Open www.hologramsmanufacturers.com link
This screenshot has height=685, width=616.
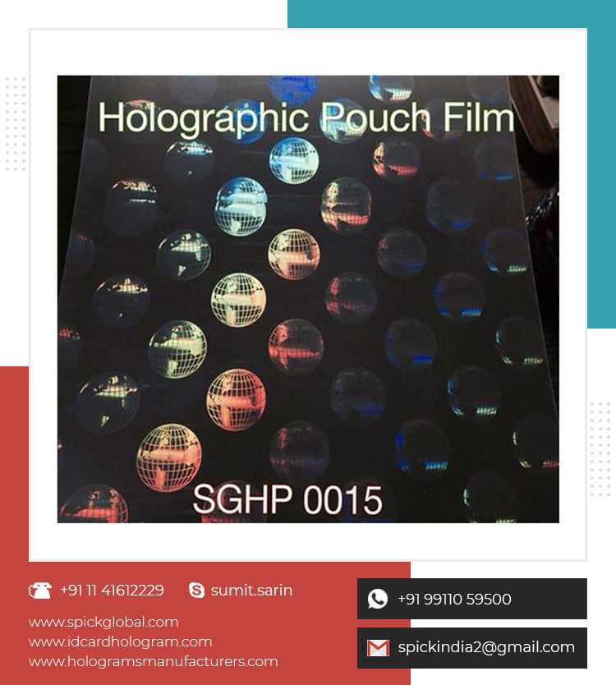tap(154, 661)
